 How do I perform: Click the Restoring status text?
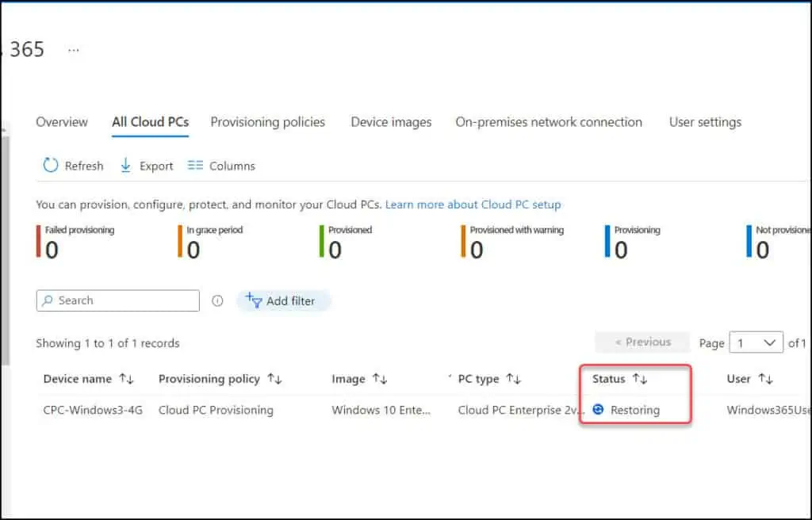point(635,410)
